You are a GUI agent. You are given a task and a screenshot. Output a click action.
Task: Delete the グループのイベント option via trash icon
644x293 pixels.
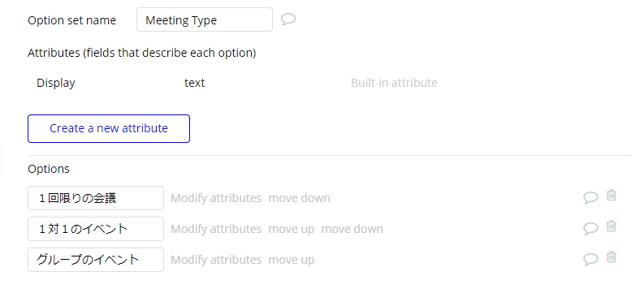point(612,257)
